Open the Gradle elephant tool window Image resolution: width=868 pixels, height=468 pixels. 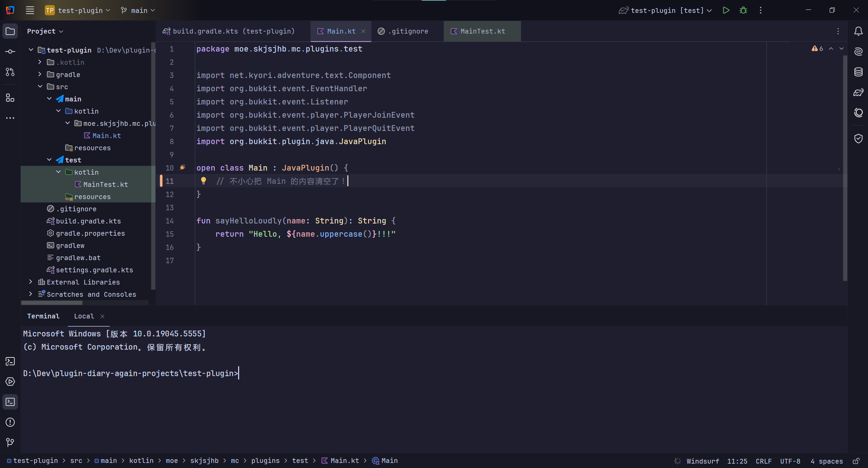[x=858, y=92]
